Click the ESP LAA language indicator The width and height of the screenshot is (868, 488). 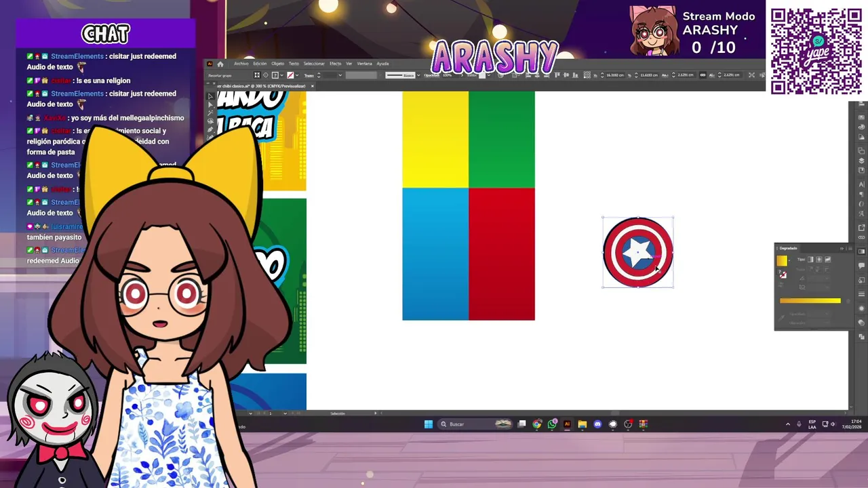click(x=812, y=424)
